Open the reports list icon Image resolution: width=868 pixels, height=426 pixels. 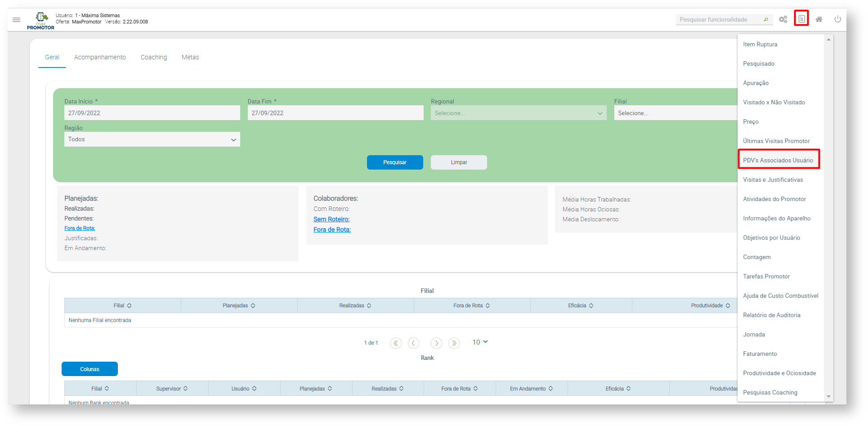coord(801,18)
